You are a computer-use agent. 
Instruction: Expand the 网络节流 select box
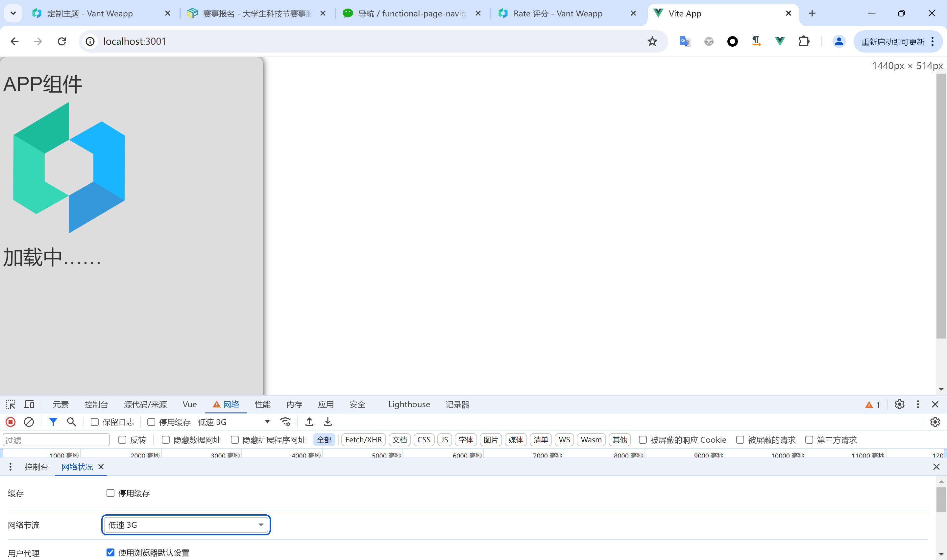click(x=186, y=525)
